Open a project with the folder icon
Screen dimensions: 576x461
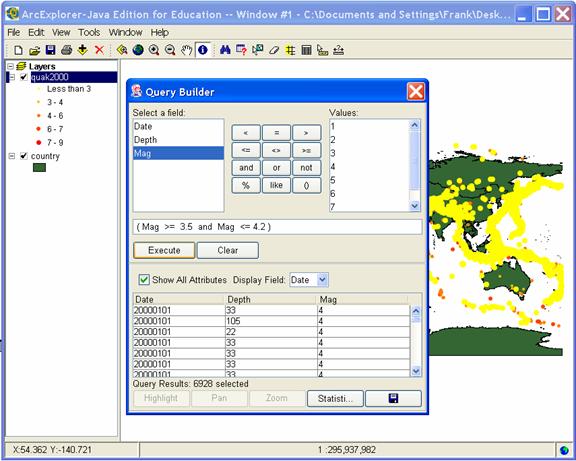coord(35,50)
